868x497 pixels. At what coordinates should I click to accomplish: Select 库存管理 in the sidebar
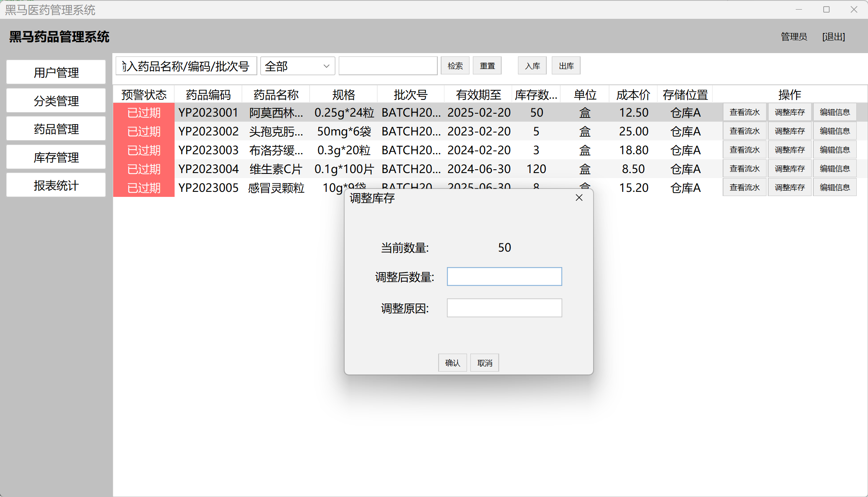[56, 157]
